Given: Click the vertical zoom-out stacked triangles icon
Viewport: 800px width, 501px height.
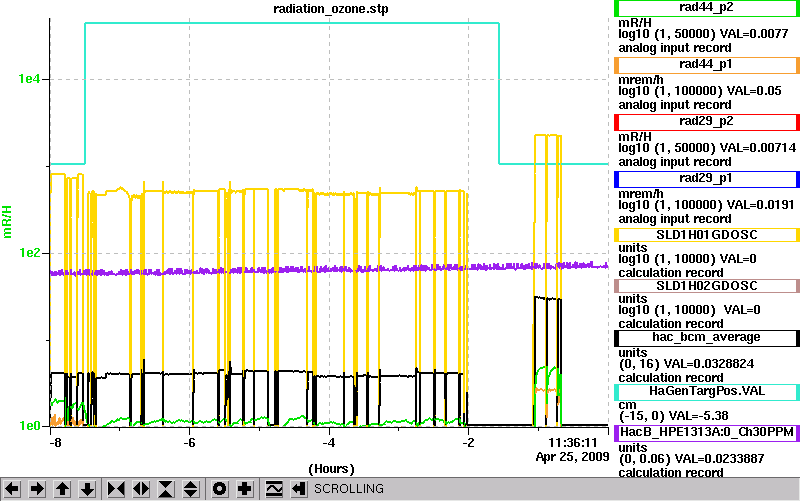Looking at the screenshot, I should (191, 489).
